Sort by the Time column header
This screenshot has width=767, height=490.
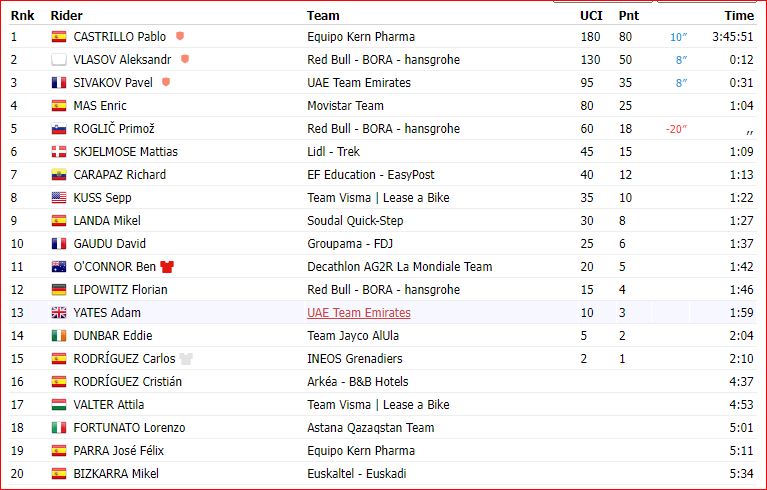[x=739, y=16]
